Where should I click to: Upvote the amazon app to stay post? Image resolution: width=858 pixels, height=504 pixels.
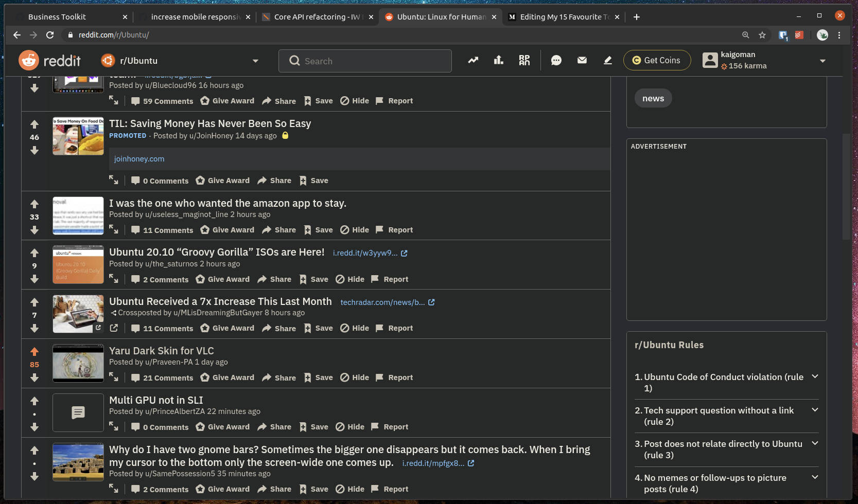(x=34, y=204)
